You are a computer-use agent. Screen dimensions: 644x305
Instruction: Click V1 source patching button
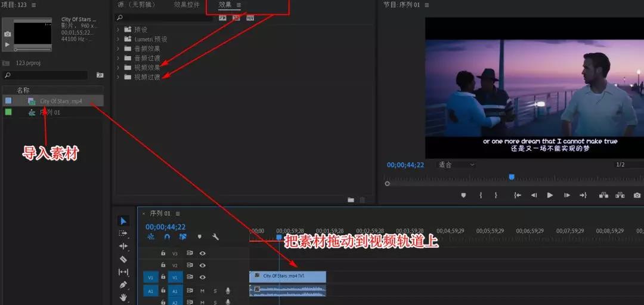150,278
